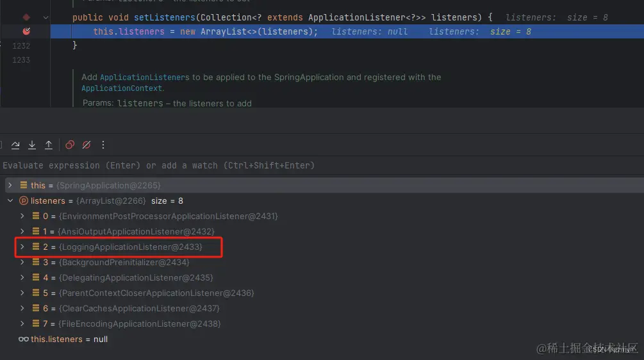Open the ApplicationListeners doc link
This screenshot has height=360, width=644.
(x=145, y=77)
